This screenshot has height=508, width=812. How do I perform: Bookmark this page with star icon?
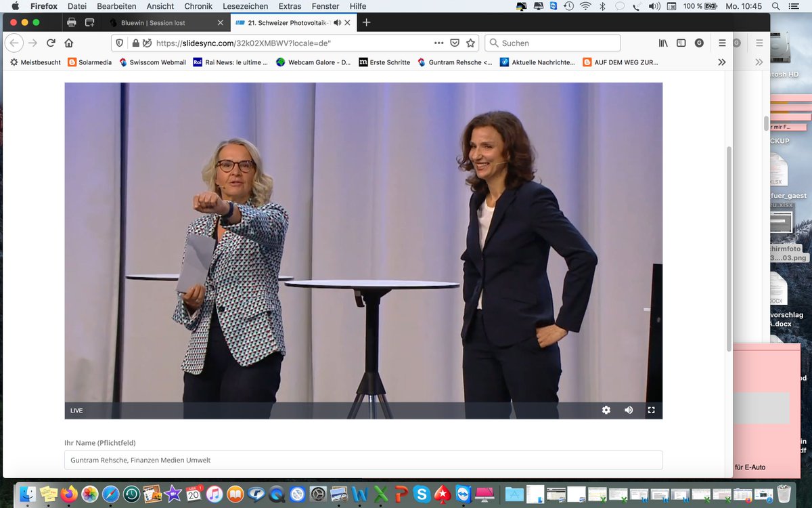[x=470, y=43]
